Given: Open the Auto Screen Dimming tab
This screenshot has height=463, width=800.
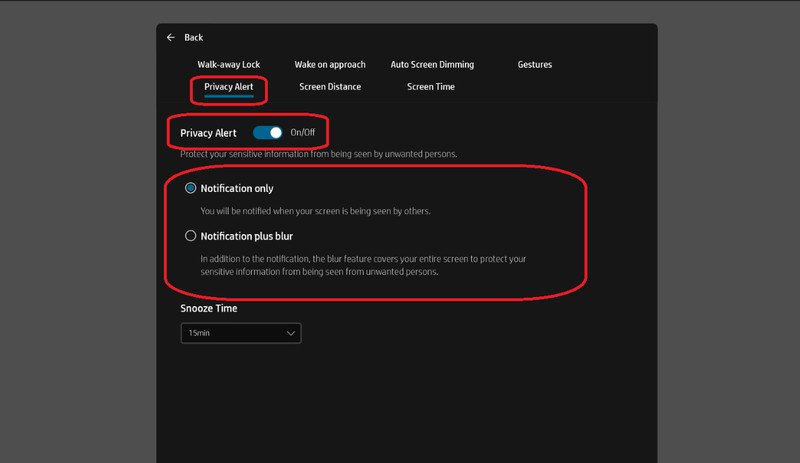Looking at the screenshot, I should coord(432,65).
